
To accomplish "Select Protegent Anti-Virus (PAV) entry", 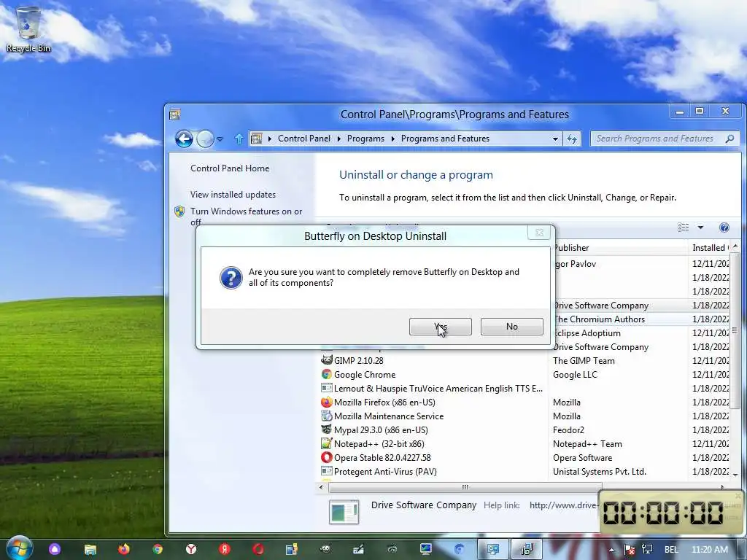I will (524, 471).
